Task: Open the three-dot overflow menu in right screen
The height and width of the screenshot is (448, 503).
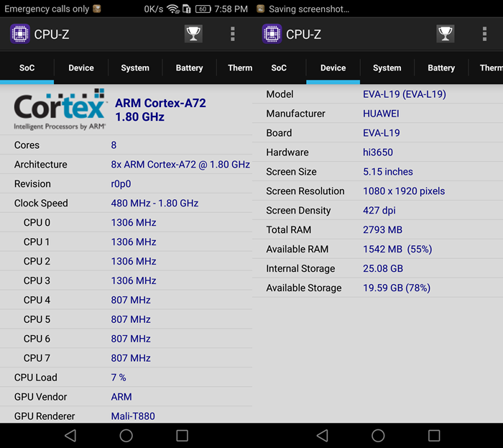Action: [x=484, y=34]
